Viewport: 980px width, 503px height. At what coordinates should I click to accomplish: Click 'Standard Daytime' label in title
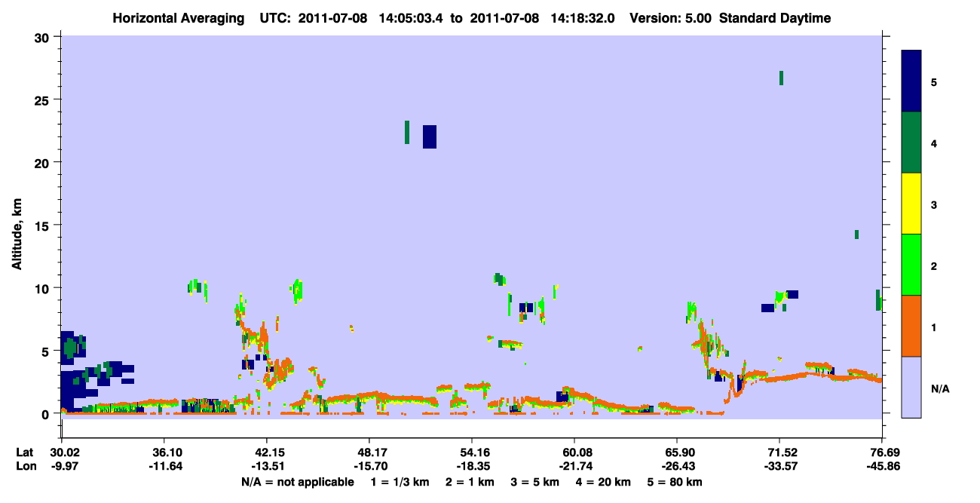click(775, 18)
